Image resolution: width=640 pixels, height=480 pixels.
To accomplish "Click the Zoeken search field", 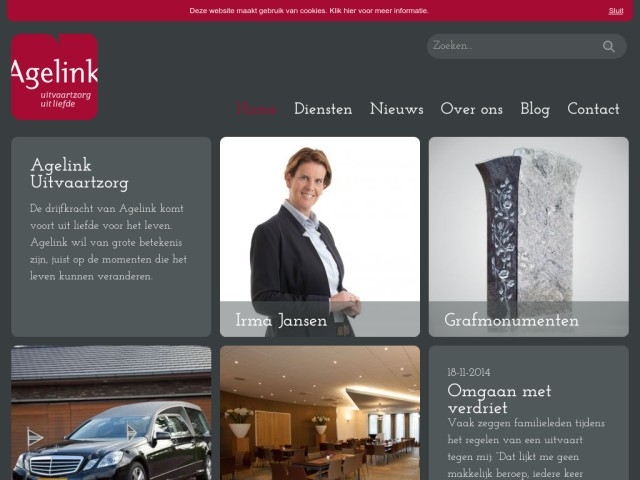I will [527, 46].
